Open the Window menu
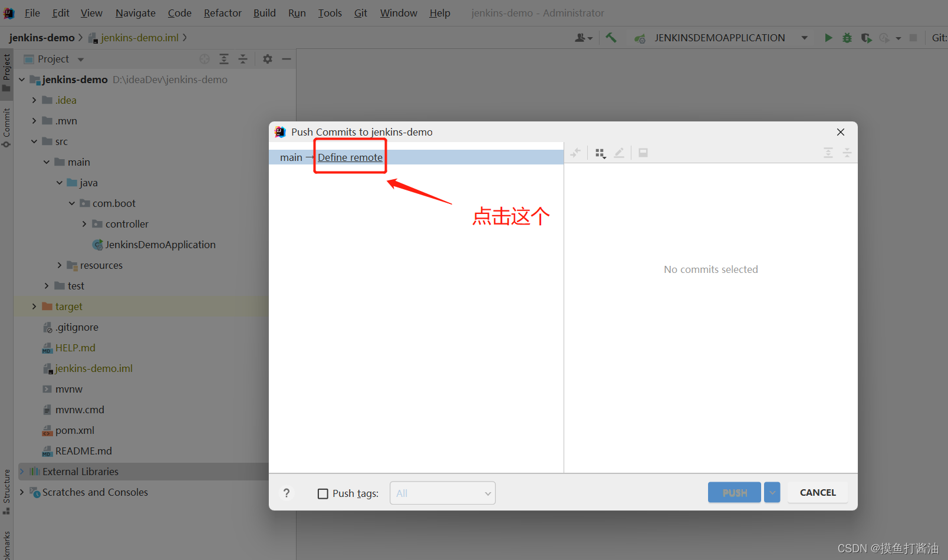 (x=399, y=13)
